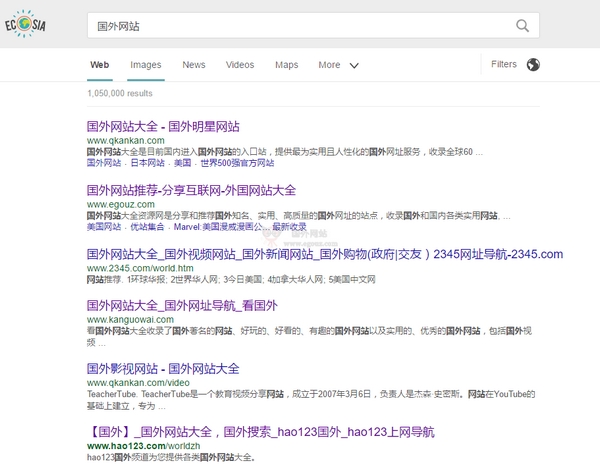The width and height of the screenshot is (600, 473).
Task: Open sublink Marvel:美国漫威漫画公...
Action: coord(222,227)
